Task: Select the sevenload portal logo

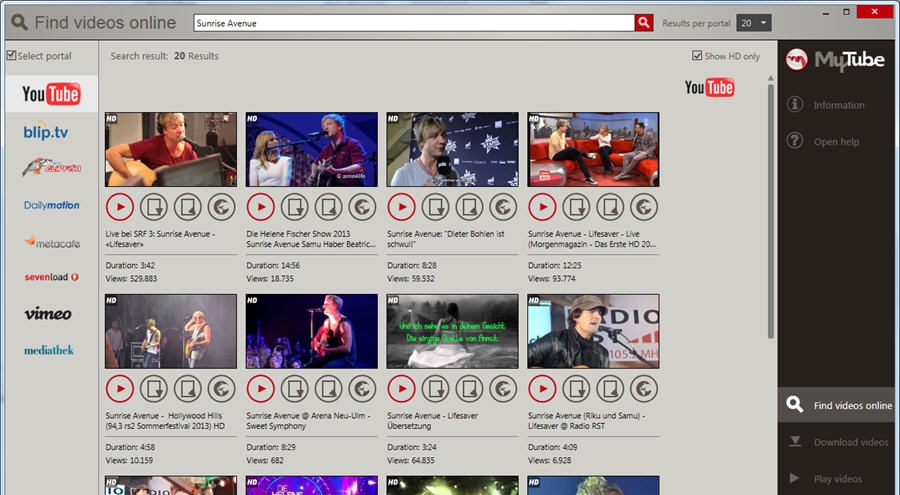Action: coord(51,277)
